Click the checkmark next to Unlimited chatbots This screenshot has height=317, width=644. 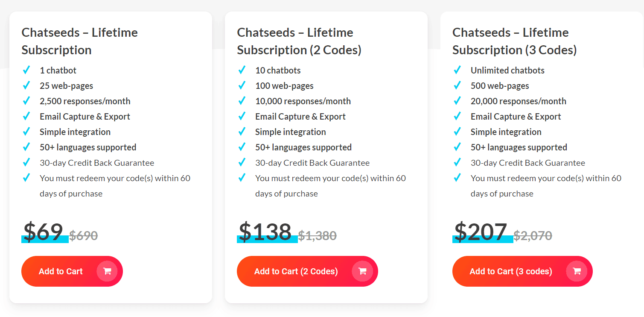[x=458, y=70]
